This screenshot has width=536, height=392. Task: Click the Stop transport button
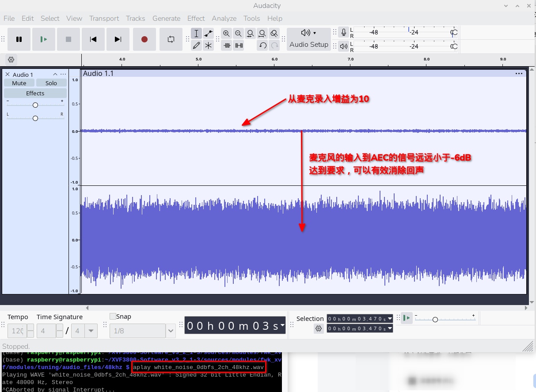click(68, 39)
